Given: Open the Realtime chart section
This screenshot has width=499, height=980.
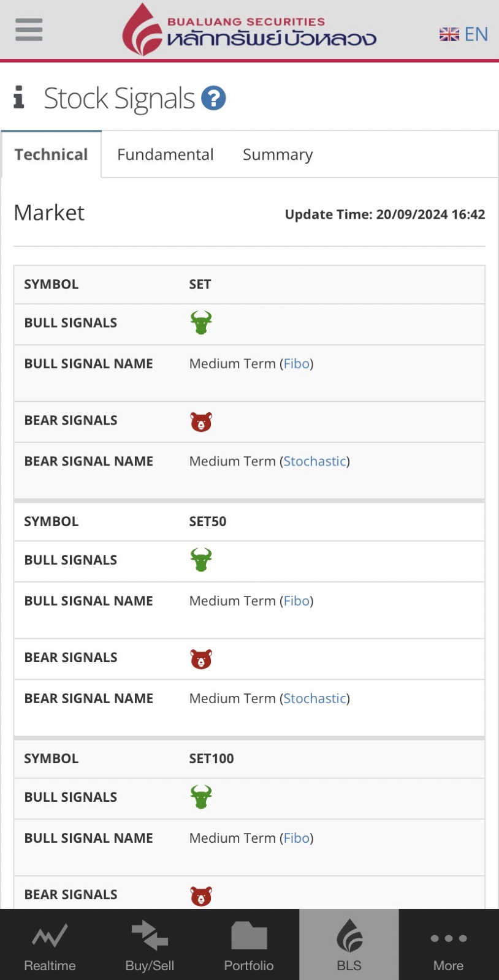Looking at the screenshot, I should (50, 945).
